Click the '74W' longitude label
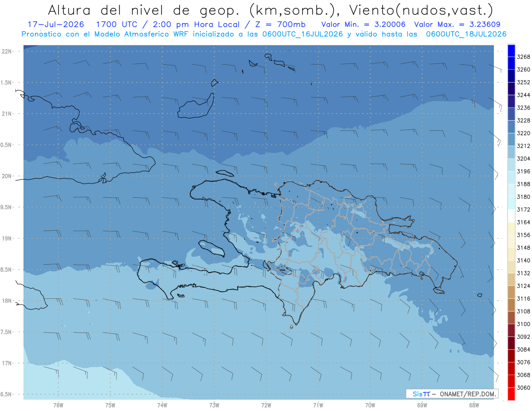 pyautogui.click(x=162, y=405)
